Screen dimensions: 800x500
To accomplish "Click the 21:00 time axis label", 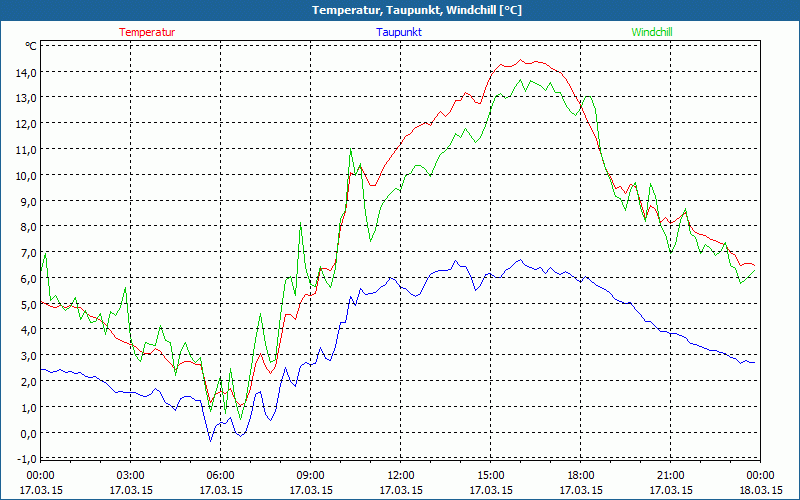I will pyautogui.click(x=670, y=476).
